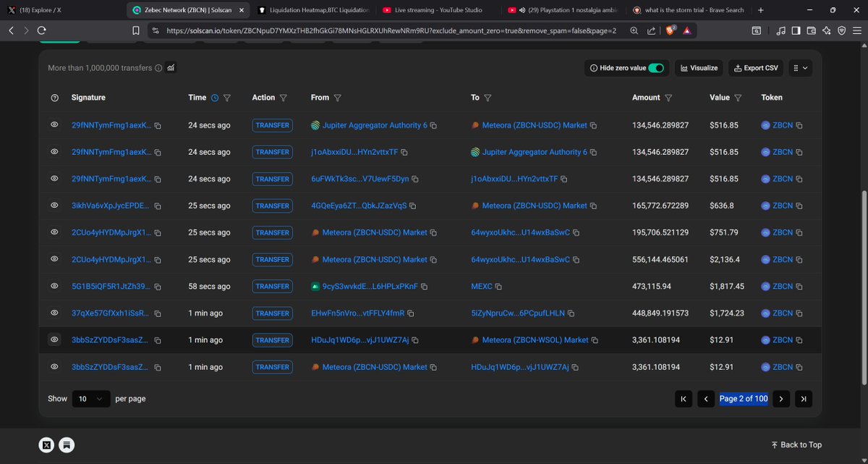Open Value column filter
This screenshot has height=464, width=868.
(738, 98)
